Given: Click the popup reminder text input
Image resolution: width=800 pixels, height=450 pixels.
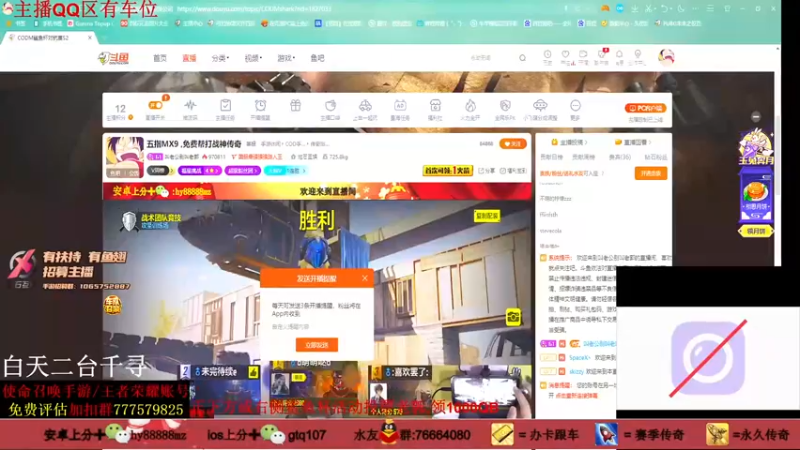Looking at the screenshot, I should tap(316, 327).
